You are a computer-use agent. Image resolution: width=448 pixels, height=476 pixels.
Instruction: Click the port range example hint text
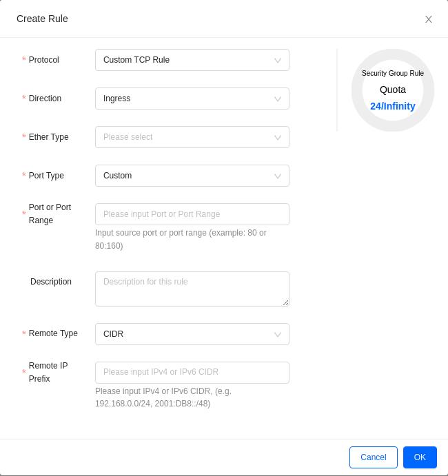pyautogui.click(x=181, y=239)
